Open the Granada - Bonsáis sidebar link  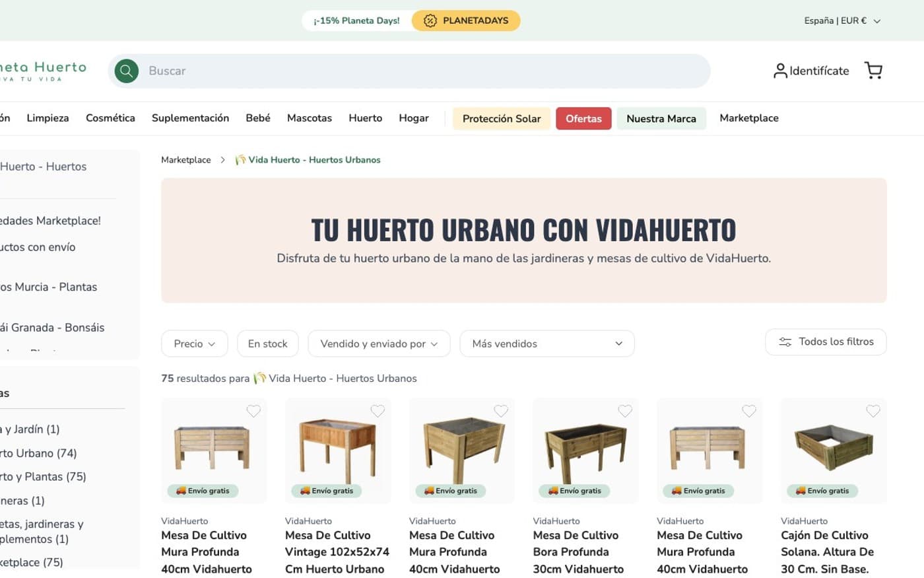pos(52,328)
